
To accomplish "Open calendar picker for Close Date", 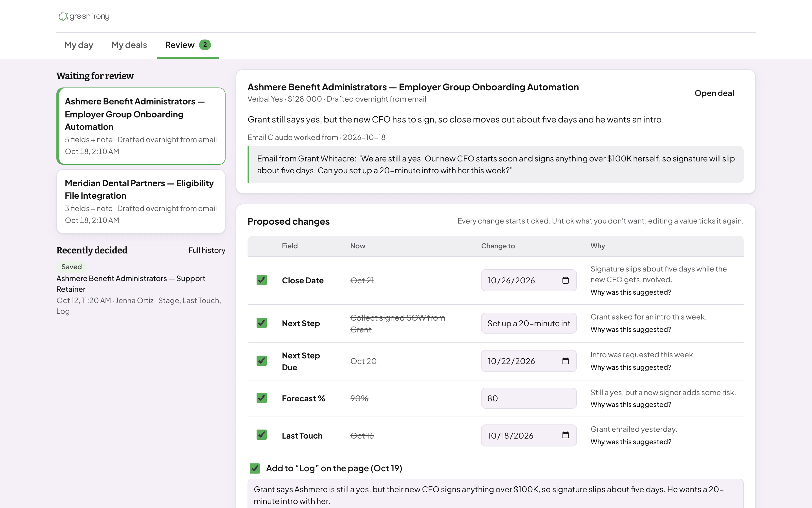I will tap(565, 280).
